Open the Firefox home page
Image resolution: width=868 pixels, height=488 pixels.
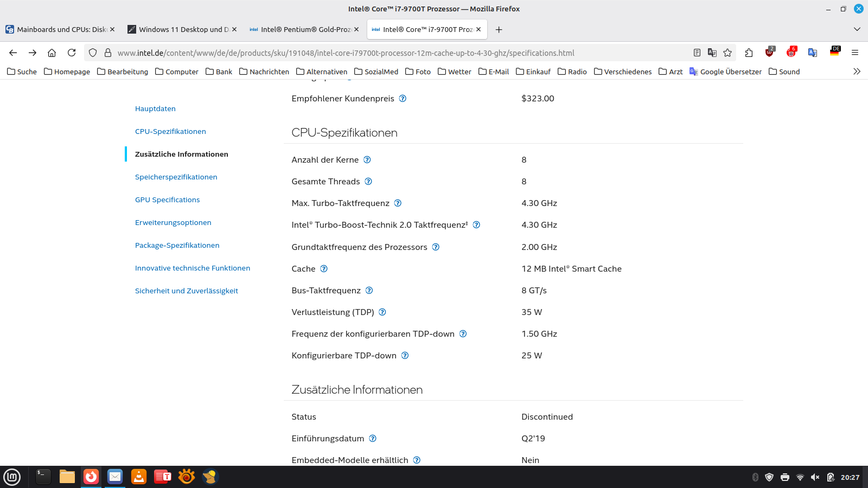coord(52,53)
